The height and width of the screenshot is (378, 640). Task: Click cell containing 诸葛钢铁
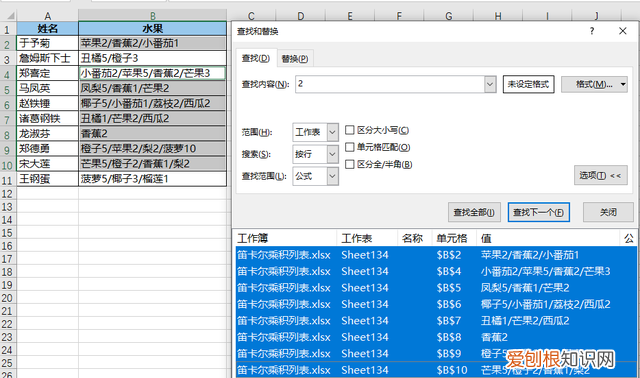(x=47, y=119)
